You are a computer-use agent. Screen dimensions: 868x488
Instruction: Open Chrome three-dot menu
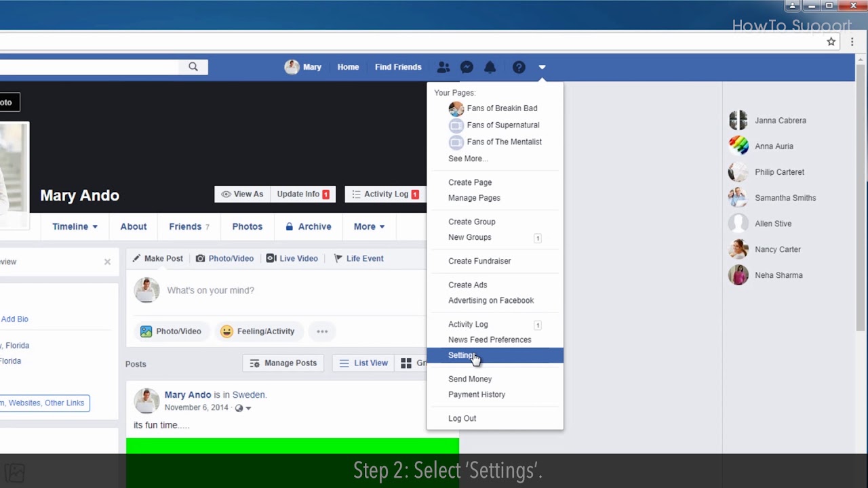coord(852,41)
